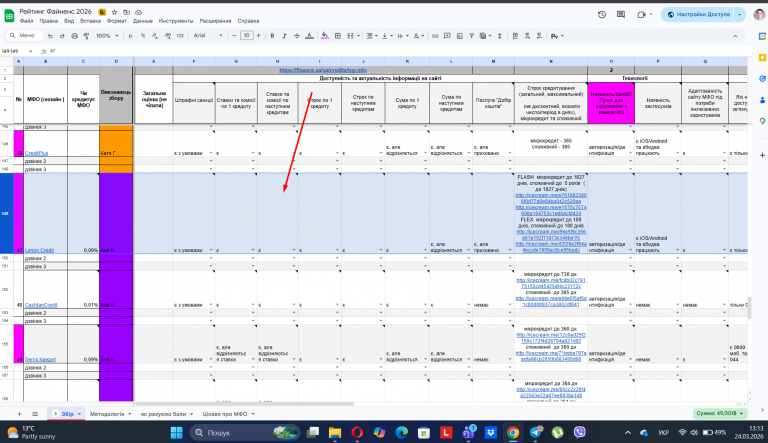Open Windows Start menu
This screenshot has height=443, width=768.
[x=176, y=432]
